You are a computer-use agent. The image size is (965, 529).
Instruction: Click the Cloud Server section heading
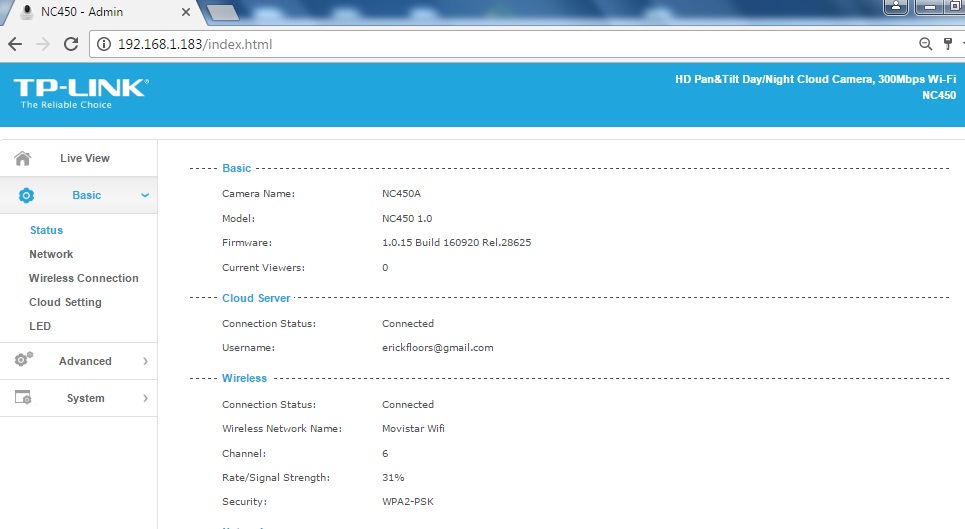(x=256, y=298)
